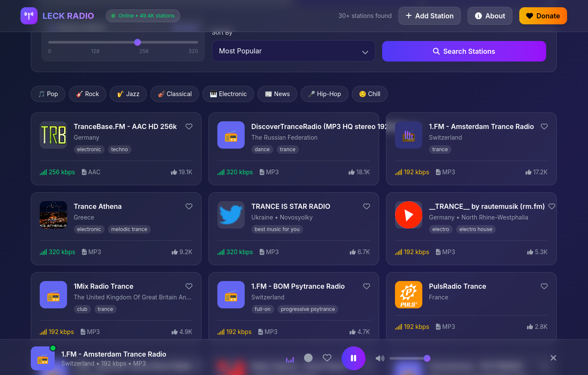Viewport: 588px width, 375px height.
Task: Click DiscoverTranceRadio radio icon thumbnail
Action: tap(231, 135)
